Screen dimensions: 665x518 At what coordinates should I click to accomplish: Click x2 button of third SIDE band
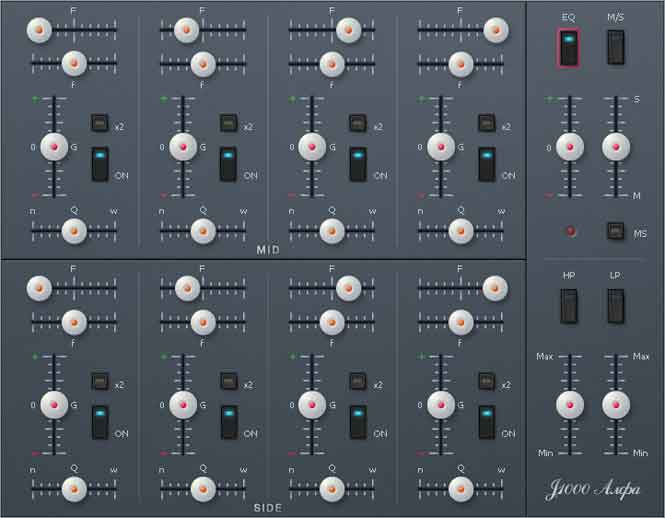pyautogui.click(x=358, y=381)
